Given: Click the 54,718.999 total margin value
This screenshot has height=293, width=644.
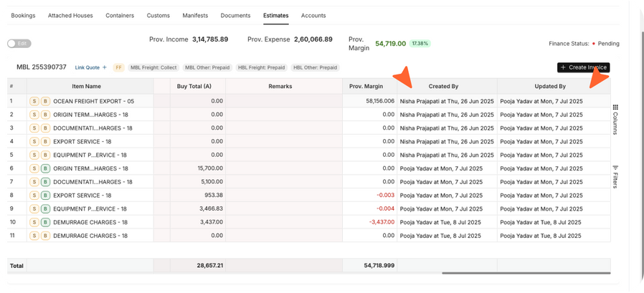Looking at the screenshot, I should coord(379,266).
